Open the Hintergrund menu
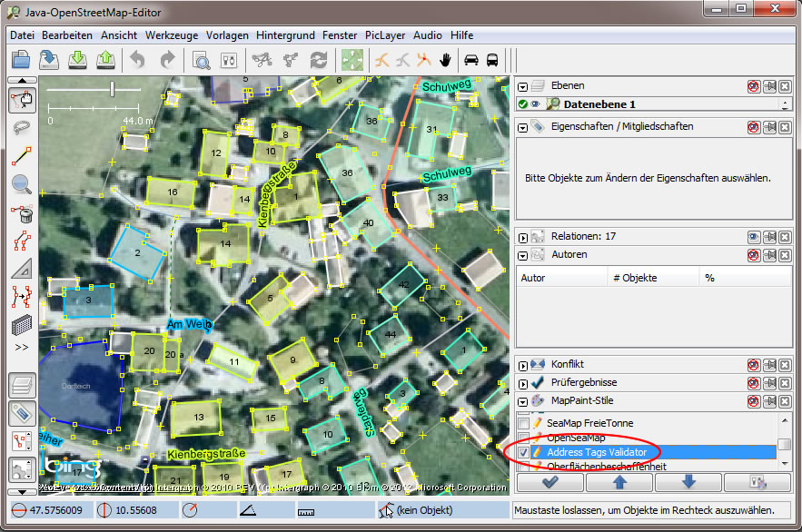Screen dimensions: 802x532 pyautogui.click(x=285, y=34)
